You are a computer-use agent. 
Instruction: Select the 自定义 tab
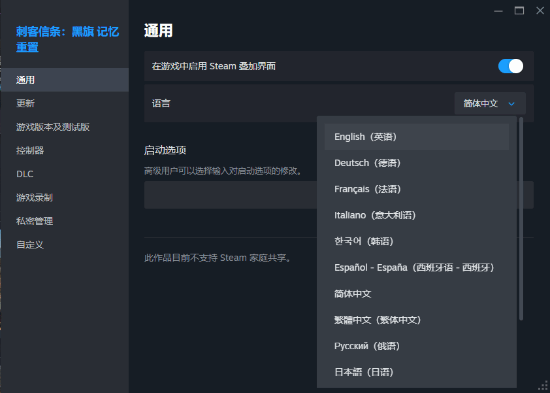tap(65, 245)
